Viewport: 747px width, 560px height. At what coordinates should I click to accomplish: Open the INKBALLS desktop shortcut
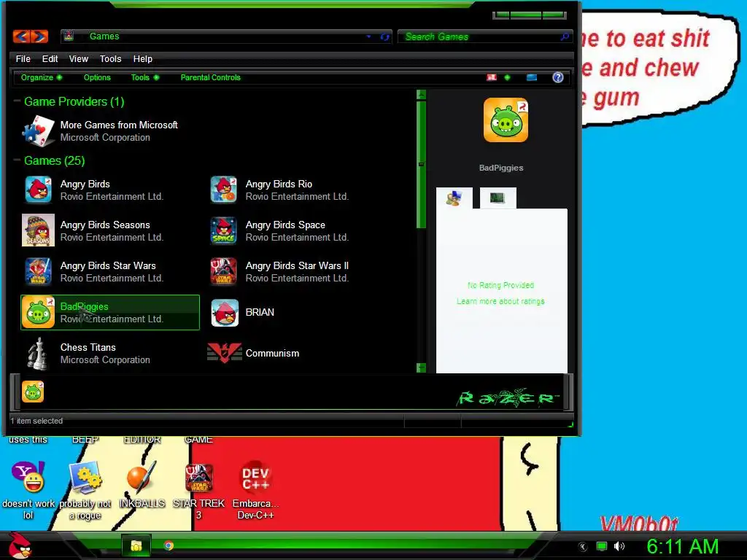142,484
